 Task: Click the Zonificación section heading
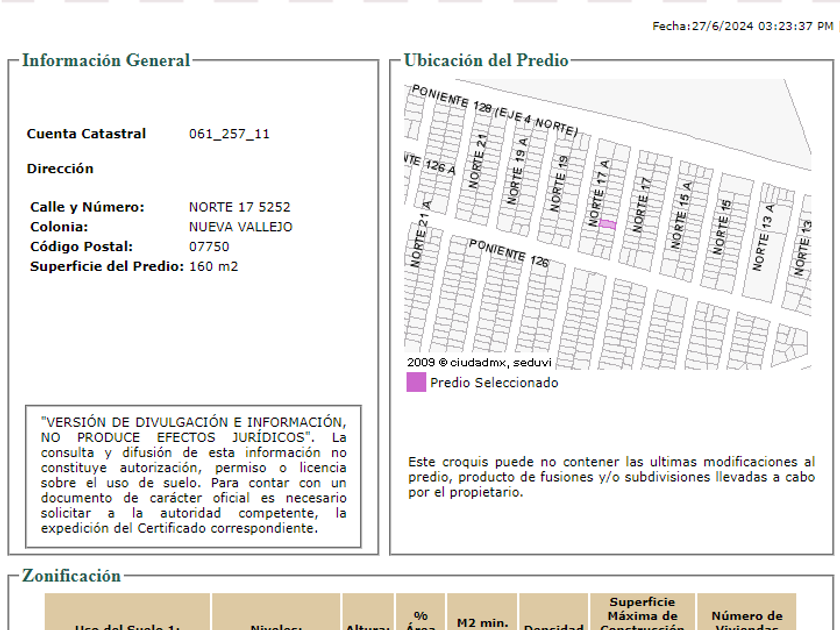tap(71, 576)
